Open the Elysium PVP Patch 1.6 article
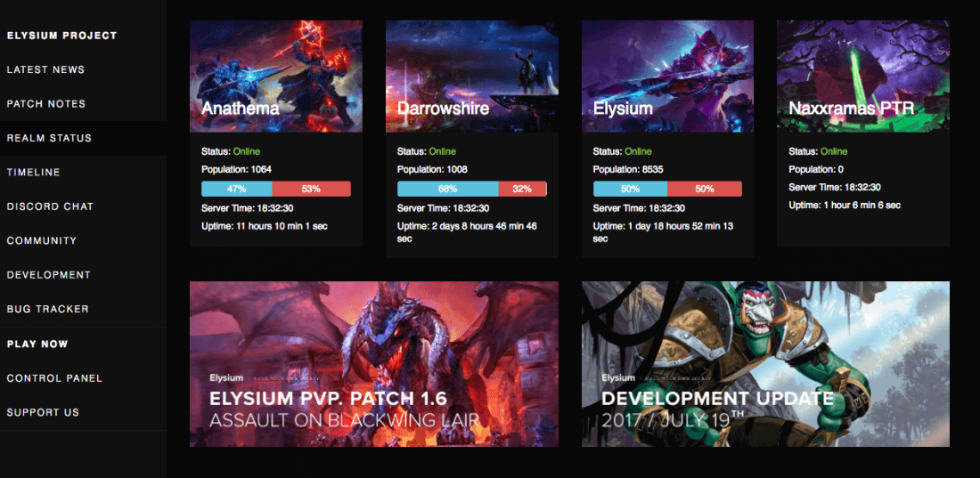Viewport: 980px width, 478px height. (x=374, y=364)
